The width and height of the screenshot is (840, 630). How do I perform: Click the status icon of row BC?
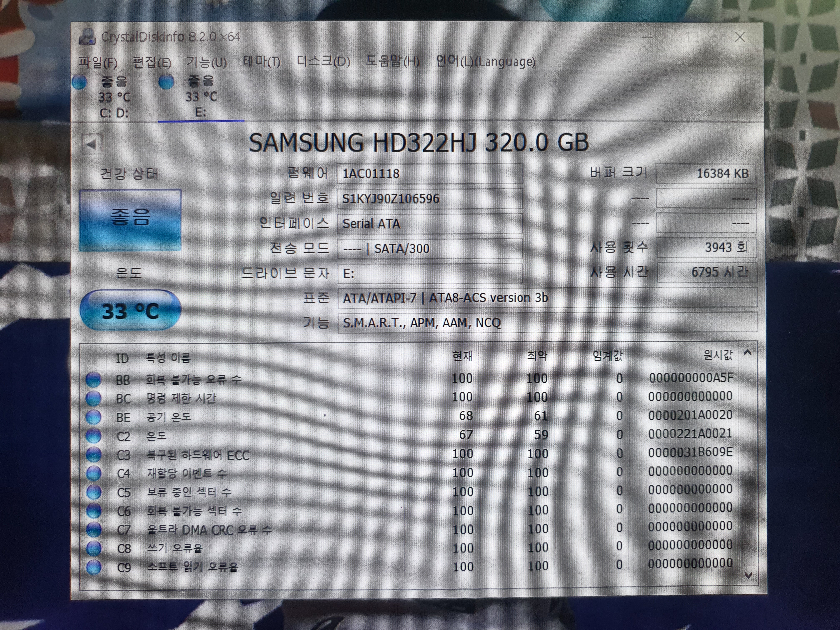[x=93, y=398]
